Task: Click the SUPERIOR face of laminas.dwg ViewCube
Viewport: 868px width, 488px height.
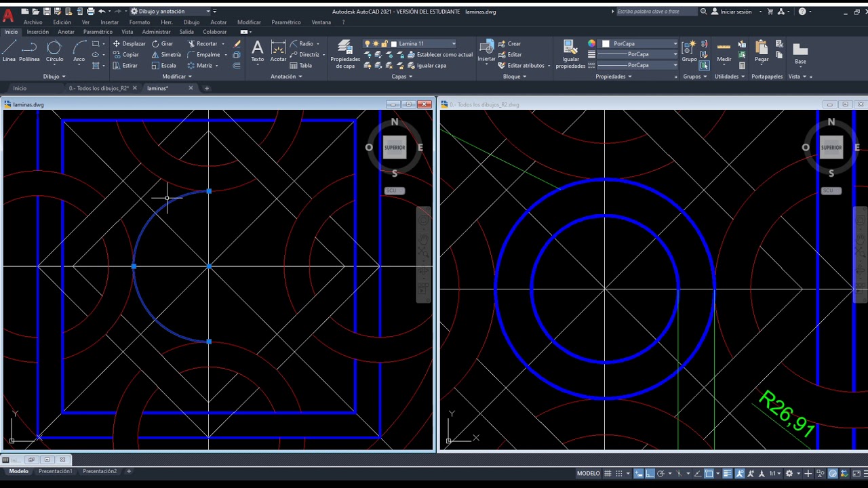Action: [x=395, y=147]
